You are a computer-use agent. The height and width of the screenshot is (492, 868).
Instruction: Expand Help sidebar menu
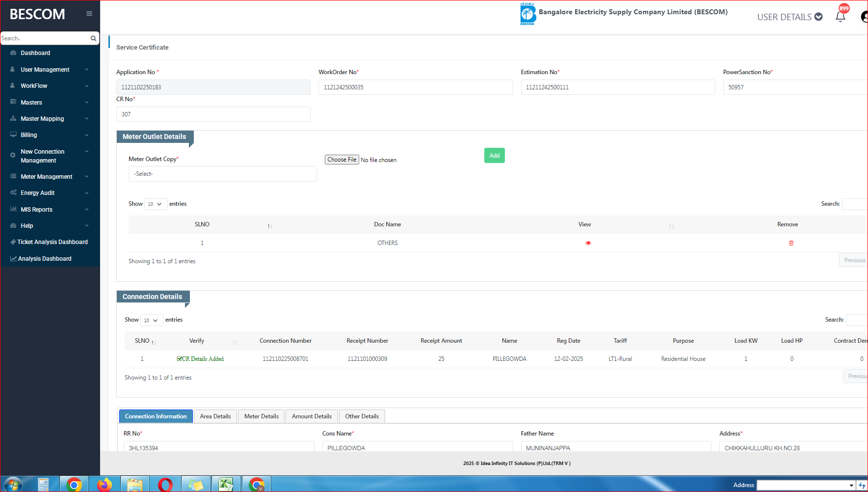[50, 226]
